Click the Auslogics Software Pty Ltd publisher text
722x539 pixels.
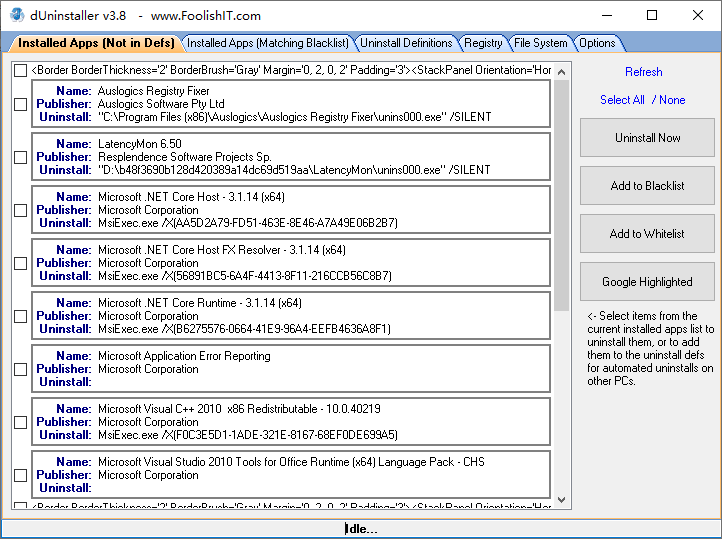[161, 104]
